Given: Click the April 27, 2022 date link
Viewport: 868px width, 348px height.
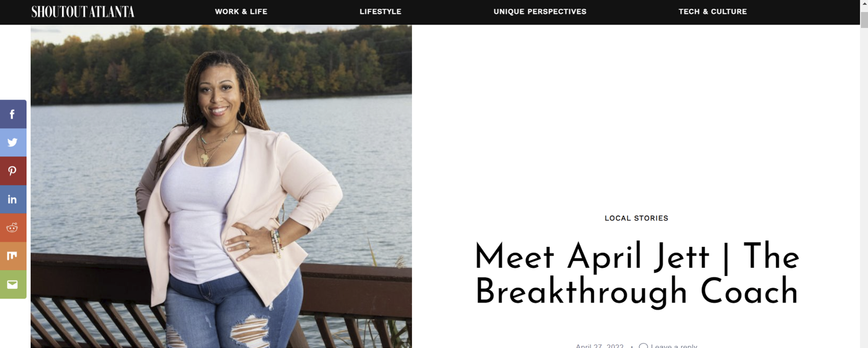Looking at the screenshot, I should 599,346.
